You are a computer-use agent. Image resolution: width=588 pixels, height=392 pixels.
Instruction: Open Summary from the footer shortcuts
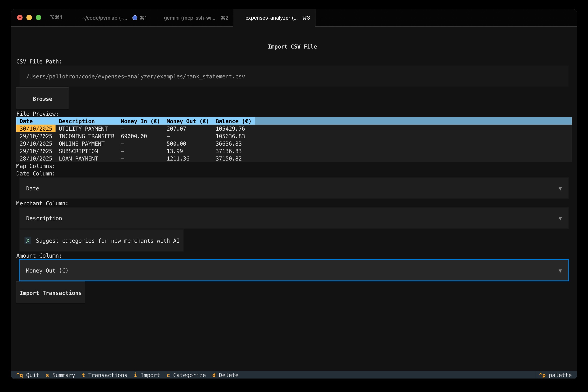[x=60, y=375]
